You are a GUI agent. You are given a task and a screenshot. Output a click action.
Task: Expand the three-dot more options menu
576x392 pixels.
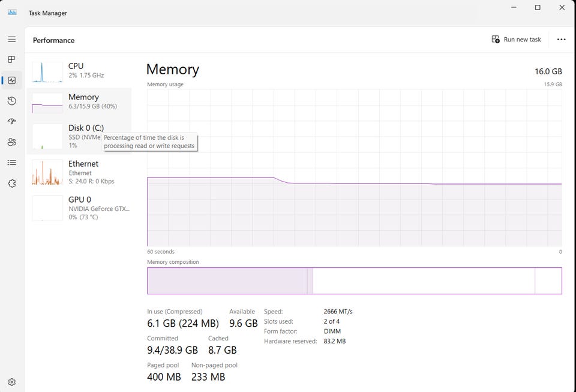pos(561,40)
